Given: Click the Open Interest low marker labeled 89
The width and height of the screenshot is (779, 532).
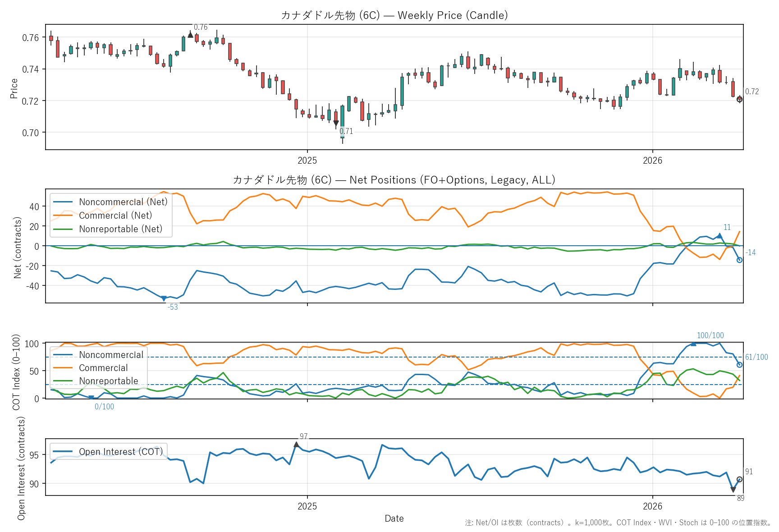Looking at the screenshot, I should (733, 490).
